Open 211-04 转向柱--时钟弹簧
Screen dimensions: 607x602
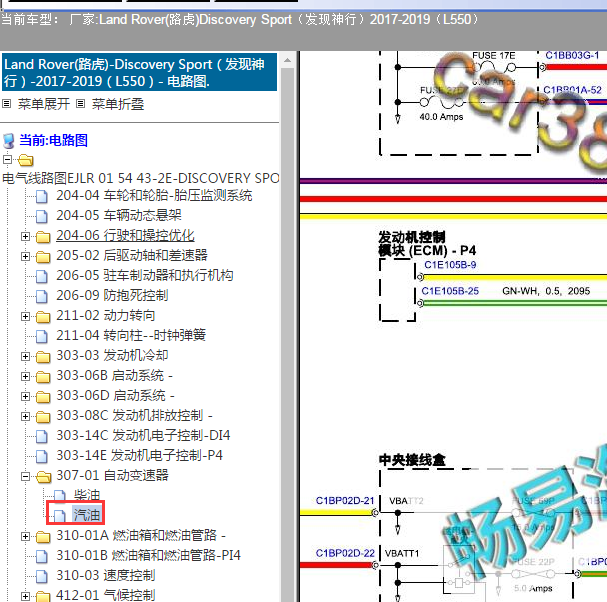point(131,335)
